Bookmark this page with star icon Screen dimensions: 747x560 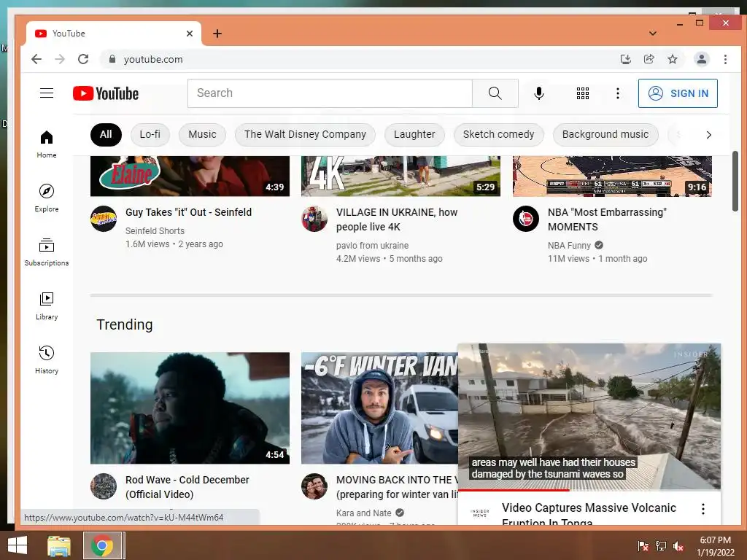click(672, 59)
